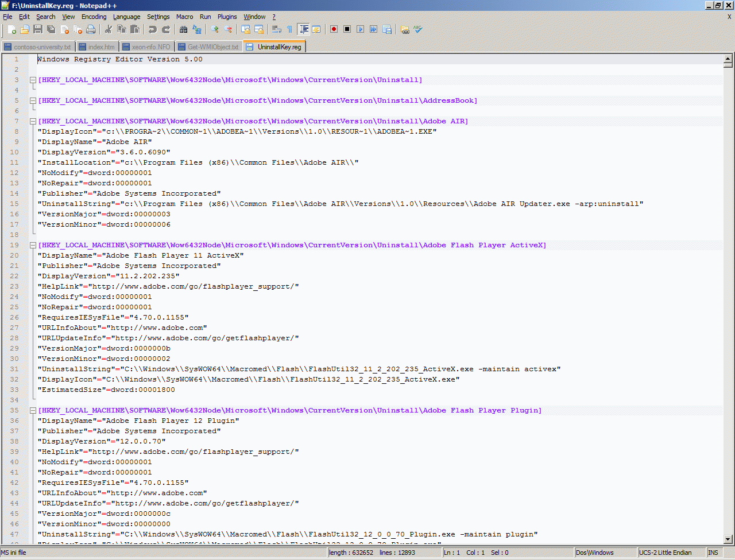Close the document using the menu bar X

pyautogui.click(x=729, y=17)
